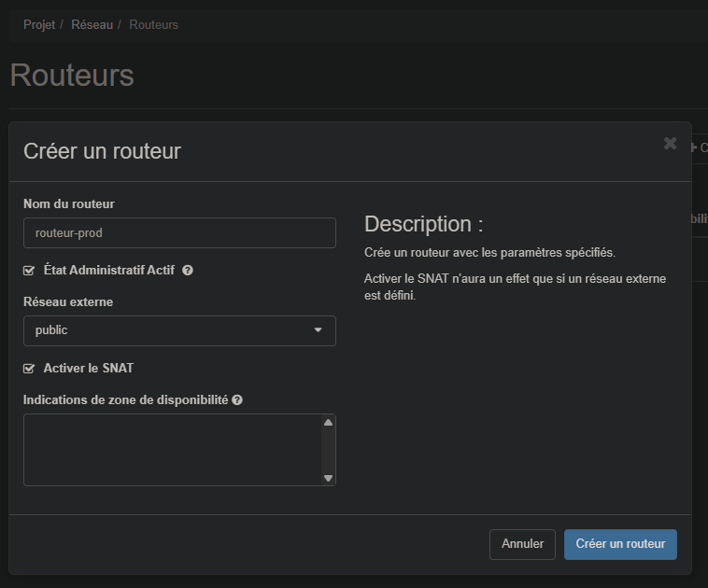Click the SNAT réseau externe note paragraph
Screen dimensions: 708x588
tap(516, 287)
